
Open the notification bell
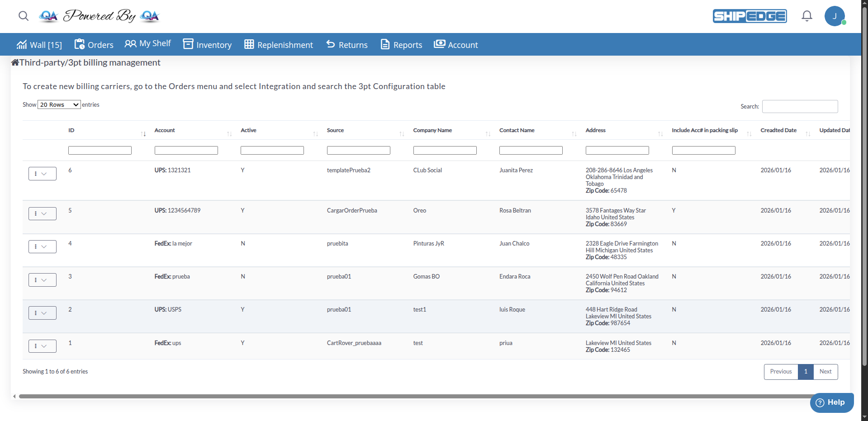tap(806, 16)
